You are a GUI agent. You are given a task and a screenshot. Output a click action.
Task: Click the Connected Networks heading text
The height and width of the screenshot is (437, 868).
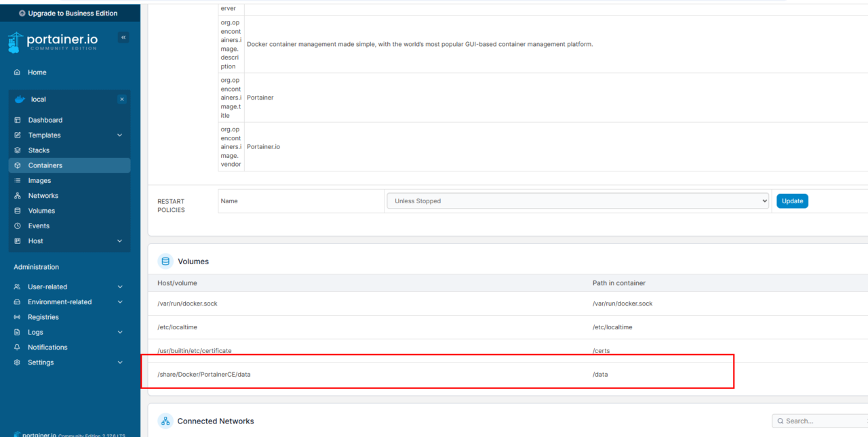point(216,421)
